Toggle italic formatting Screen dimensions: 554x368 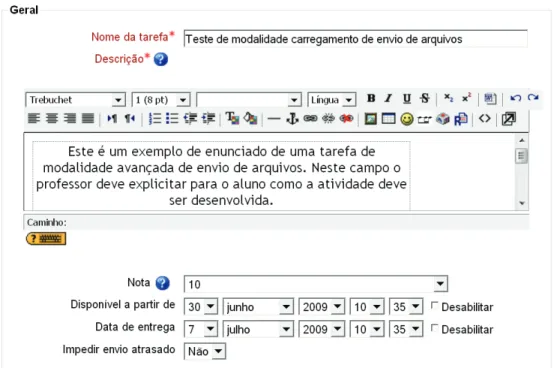point(388,99)
